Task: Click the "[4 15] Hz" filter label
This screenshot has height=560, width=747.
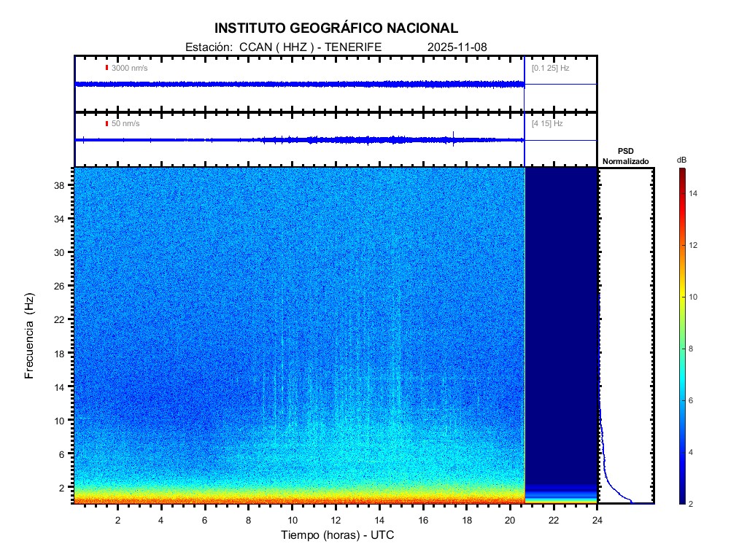Action: point(548,124)
